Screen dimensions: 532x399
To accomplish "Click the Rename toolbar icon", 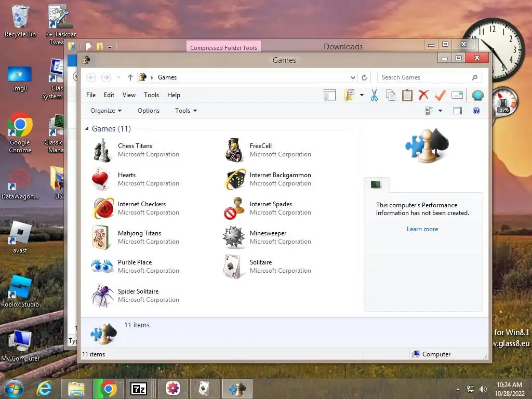I will point(457,96).
